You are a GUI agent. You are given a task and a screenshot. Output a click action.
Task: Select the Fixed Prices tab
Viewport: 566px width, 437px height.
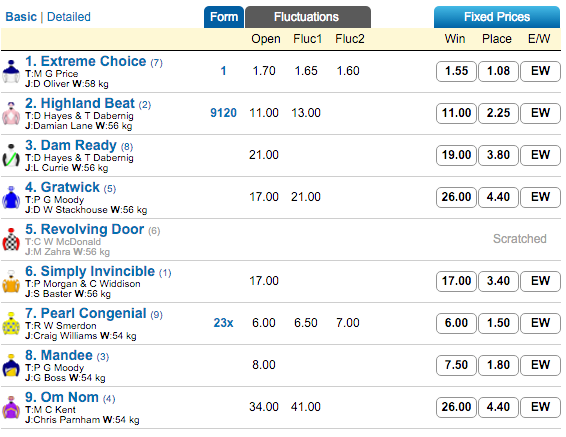pos(497,17)
